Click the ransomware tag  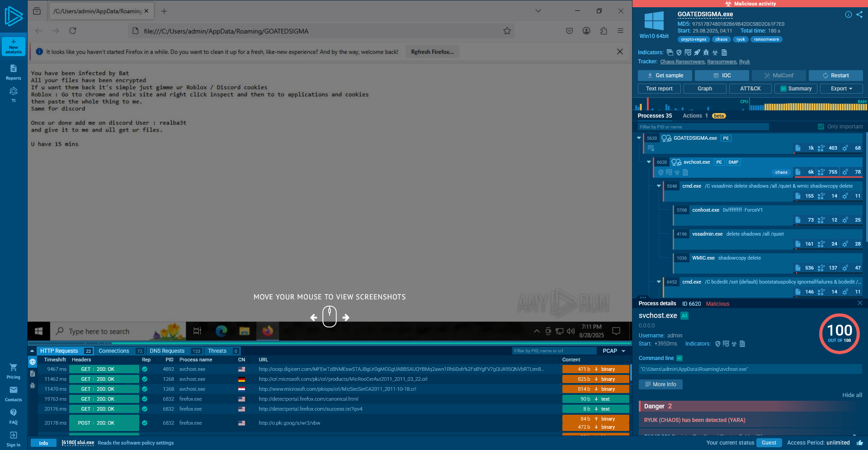coord(766,39)
